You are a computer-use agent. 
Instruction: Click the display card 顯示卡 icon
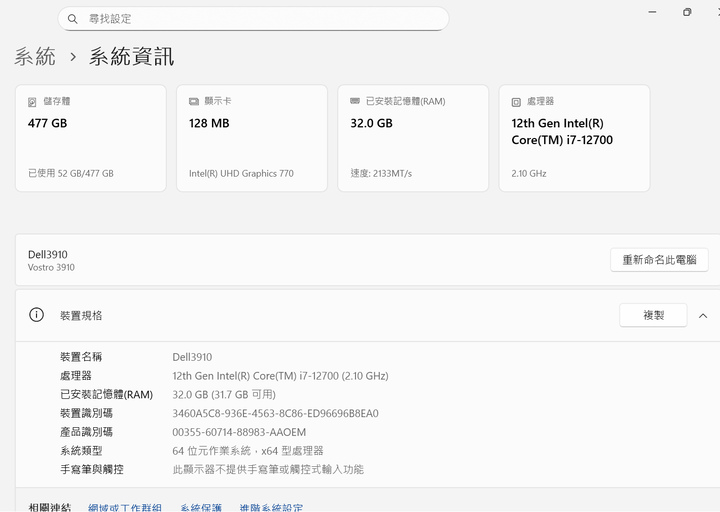[194, 101]
